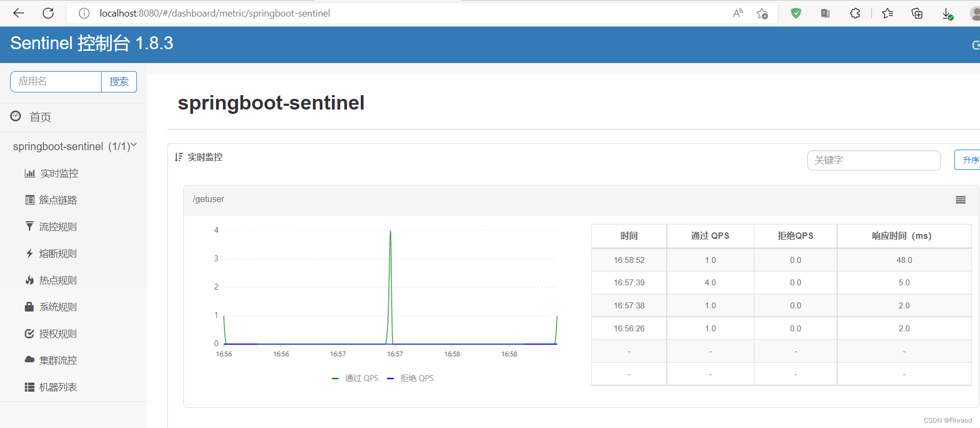
Task: Toggle the 通过 QPS legend series
Action: click(x=355, y=378)
